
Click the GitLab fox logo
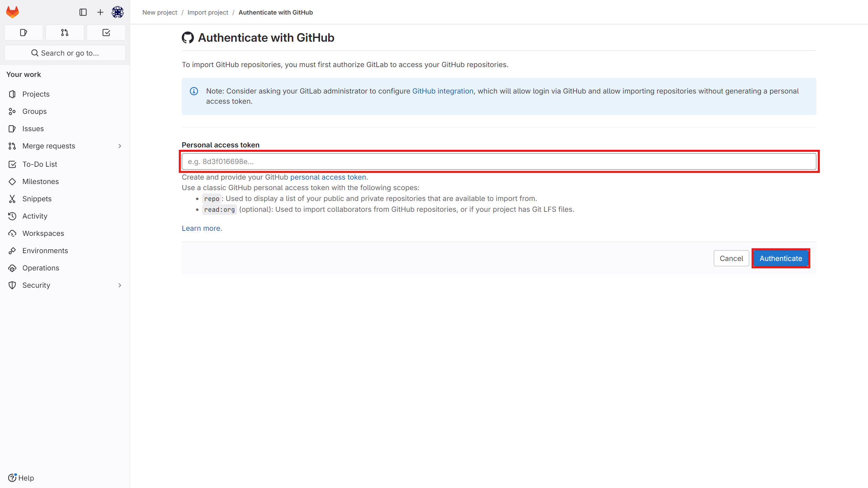click(x=13, y=12)
